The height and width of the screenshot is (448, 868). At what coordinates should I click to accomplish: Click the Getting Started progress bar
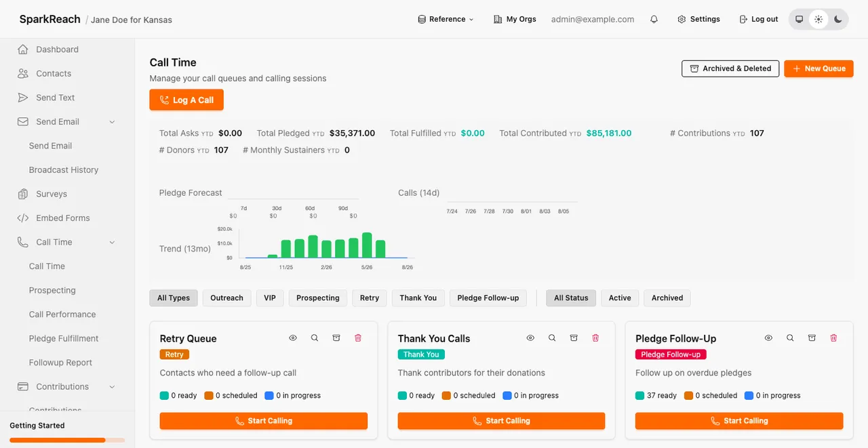coord(67,440)
